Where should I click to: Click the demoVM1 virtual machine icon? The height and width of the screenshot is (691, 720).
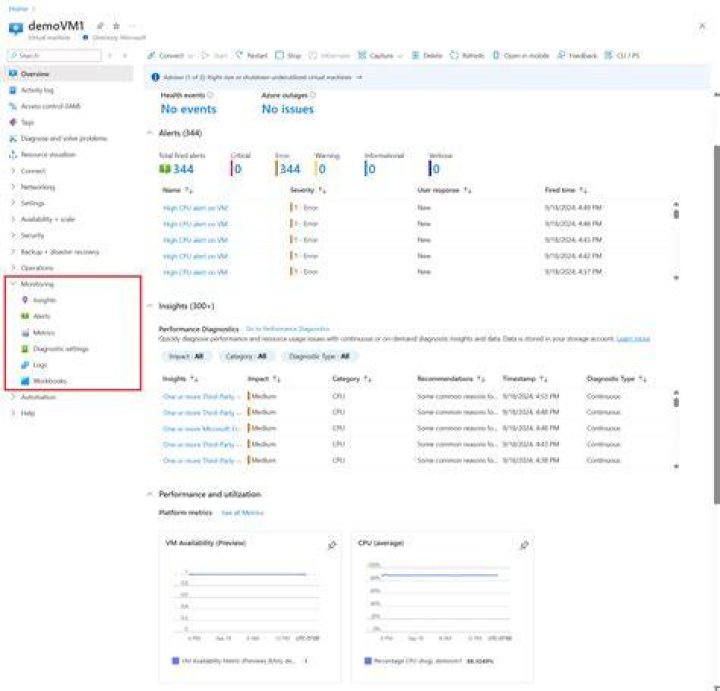point(16,28)
